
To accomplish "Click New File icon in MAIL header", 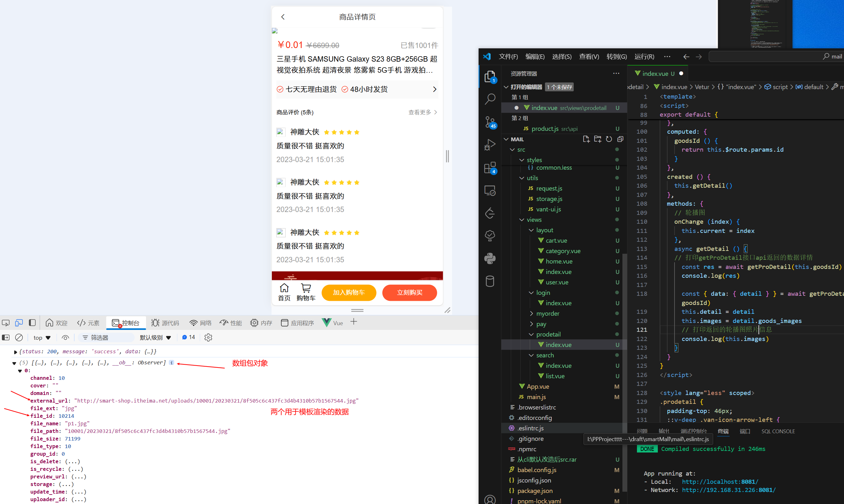I will tap(586, 139).
